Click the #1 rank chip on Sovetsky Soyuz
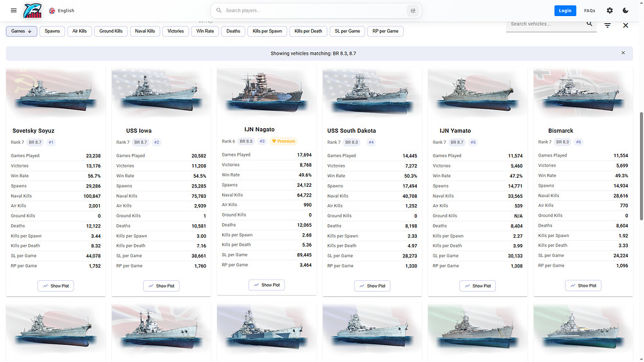644x362 pixels. point(51,142)
